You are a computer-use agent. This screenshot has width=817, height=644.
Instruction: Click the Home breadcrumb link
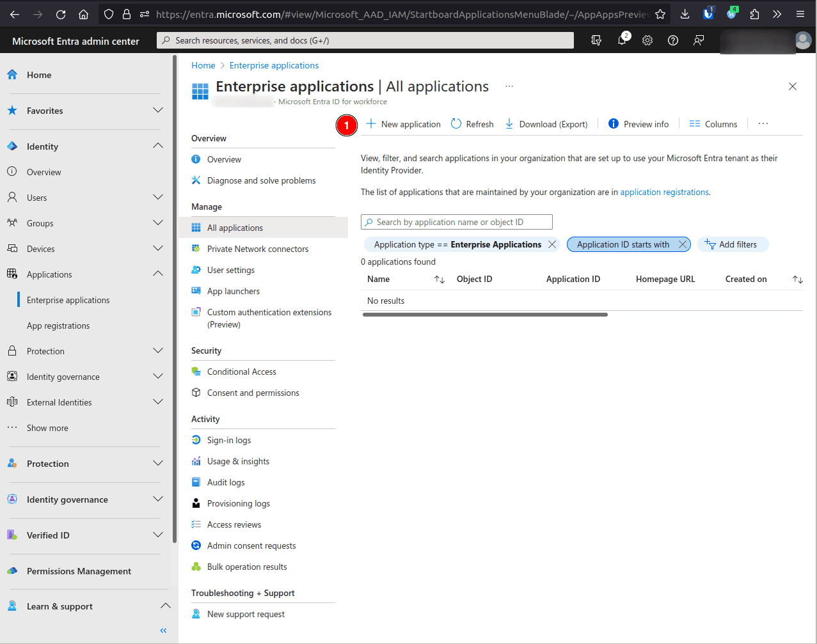coord(203,65)
